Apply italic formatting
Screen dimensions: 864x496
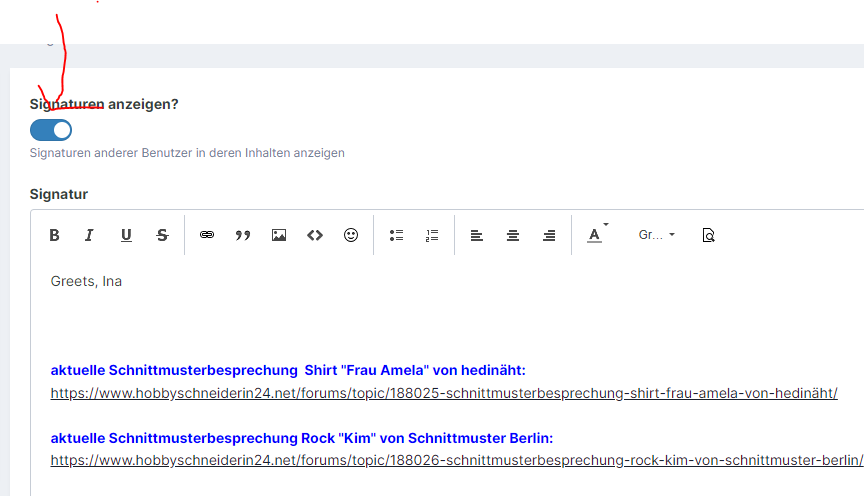pyautogui.click(x=89, y=235)
